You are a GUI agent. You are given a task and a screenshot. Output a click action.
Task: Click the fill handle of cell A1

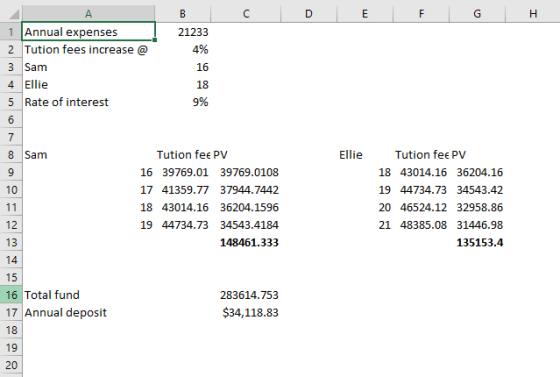[155, 40]
